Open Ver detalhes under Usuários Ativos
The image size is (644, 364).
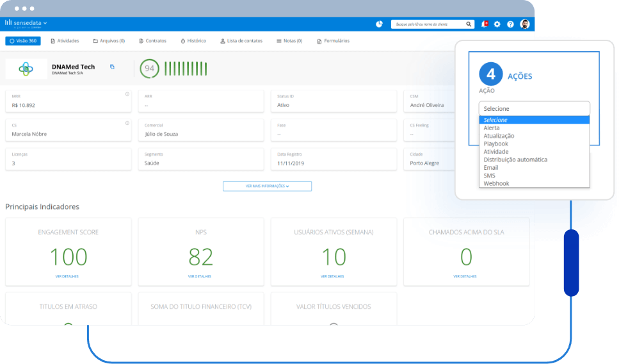click(x=332, y=276)
